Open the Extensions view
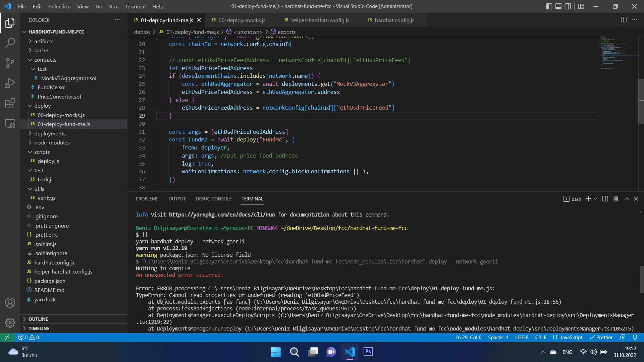 [x=10, y=103]
